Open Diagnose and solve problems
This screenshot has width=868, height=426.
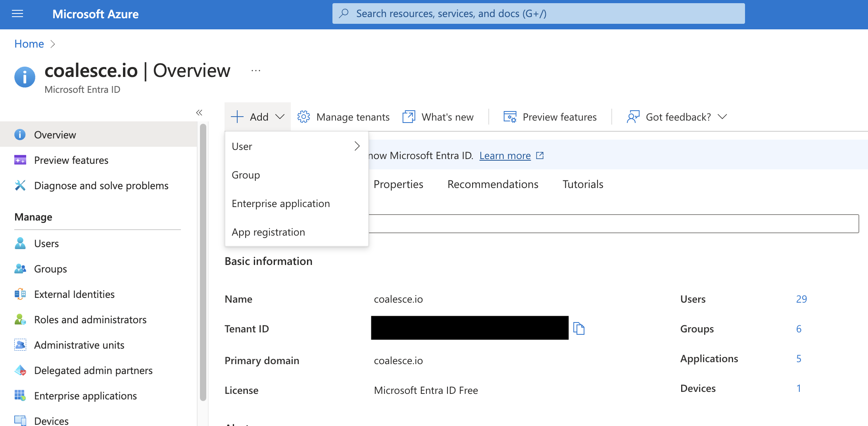[x=98, y=185]
